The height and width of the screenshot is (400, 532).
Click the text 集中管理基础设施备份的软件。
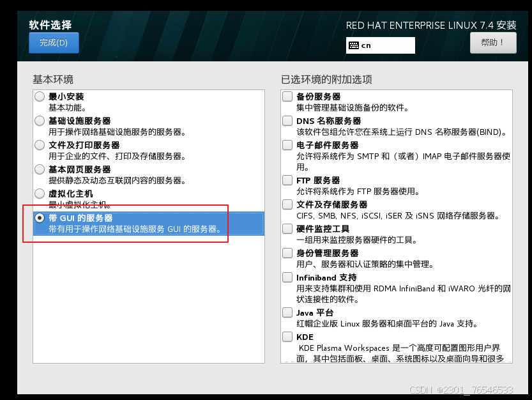coord(353,108)
